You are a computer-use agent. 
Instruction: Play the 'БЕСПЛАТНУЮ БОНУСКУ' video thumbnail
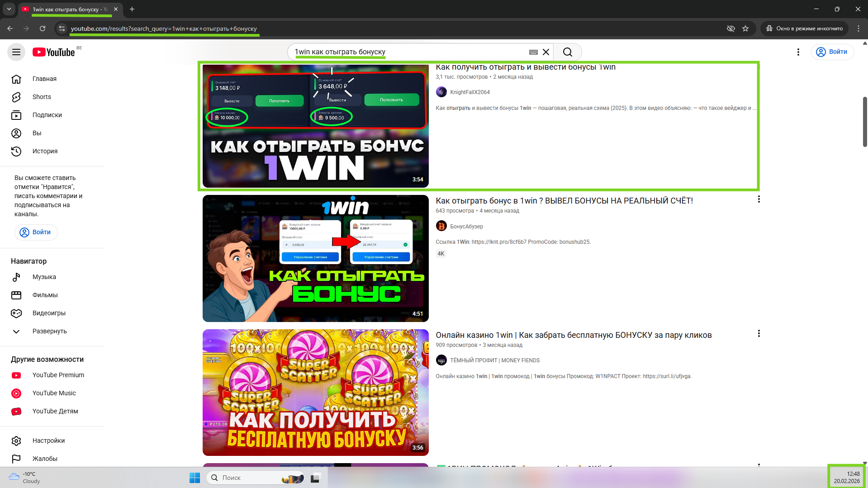(x=315, y=393)
